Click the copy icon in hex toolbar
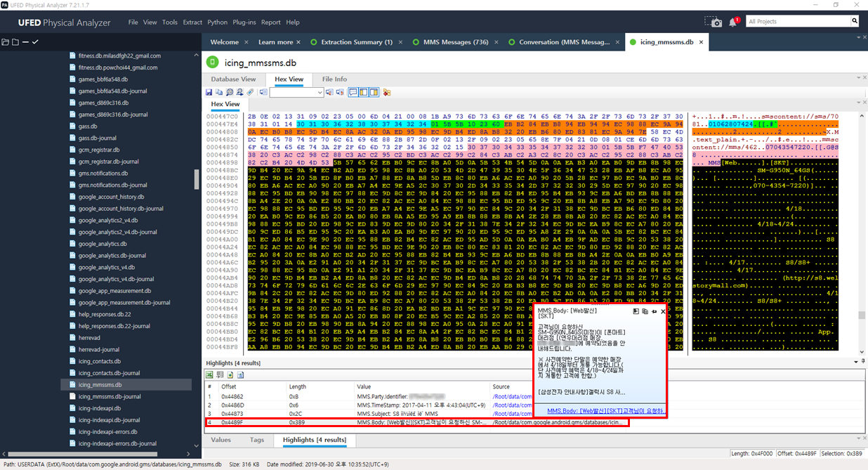 (x=219, y=92)
